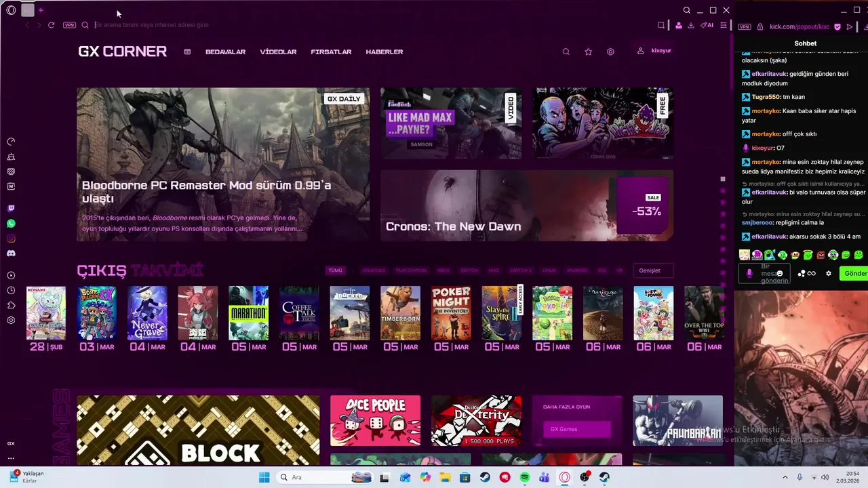This screenshot has width=868, height=488.
Task: Open the VİDEOLAR tab
Action: [x=278, y=52]
